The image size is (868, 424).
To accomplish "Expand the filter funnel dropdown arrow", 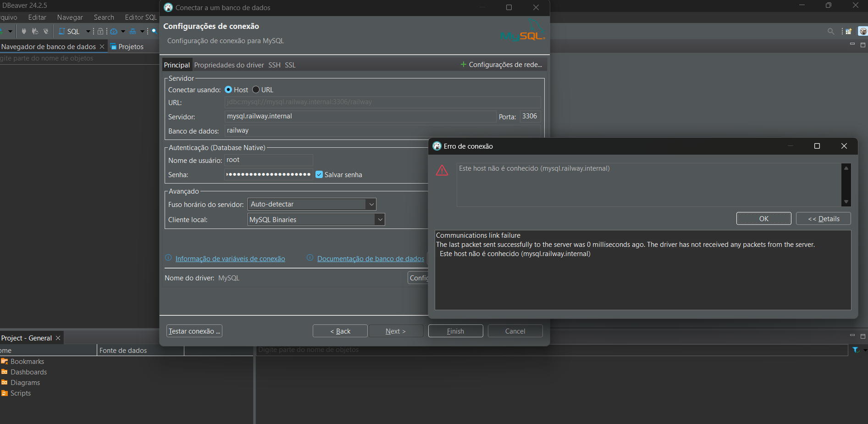I will pos(865,350).
